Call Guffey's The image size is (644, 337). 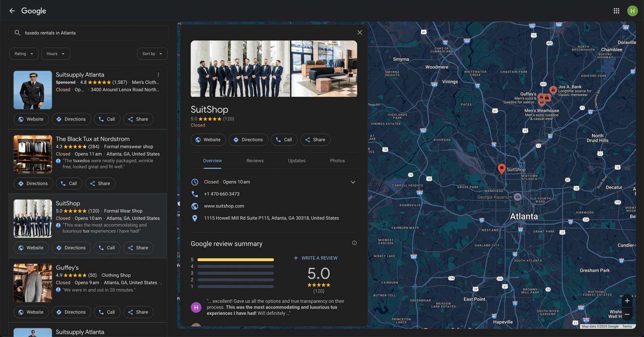107,312
